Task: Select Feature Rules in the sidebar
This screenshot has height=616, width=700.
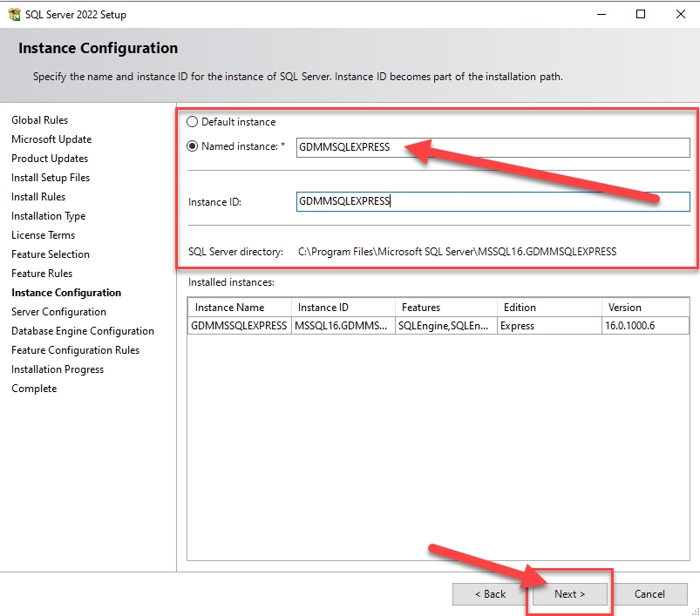Action: pyautogui.click(x=42, y=274)
